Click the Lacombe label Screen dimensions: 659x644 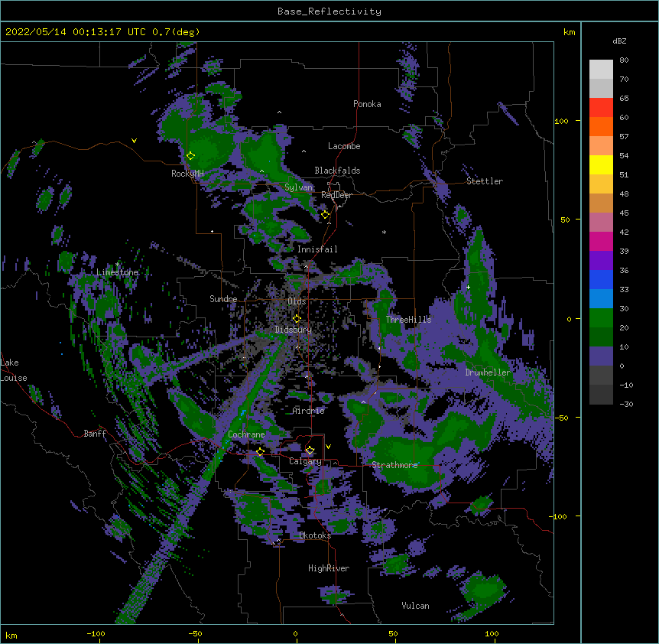click(344, 146)
